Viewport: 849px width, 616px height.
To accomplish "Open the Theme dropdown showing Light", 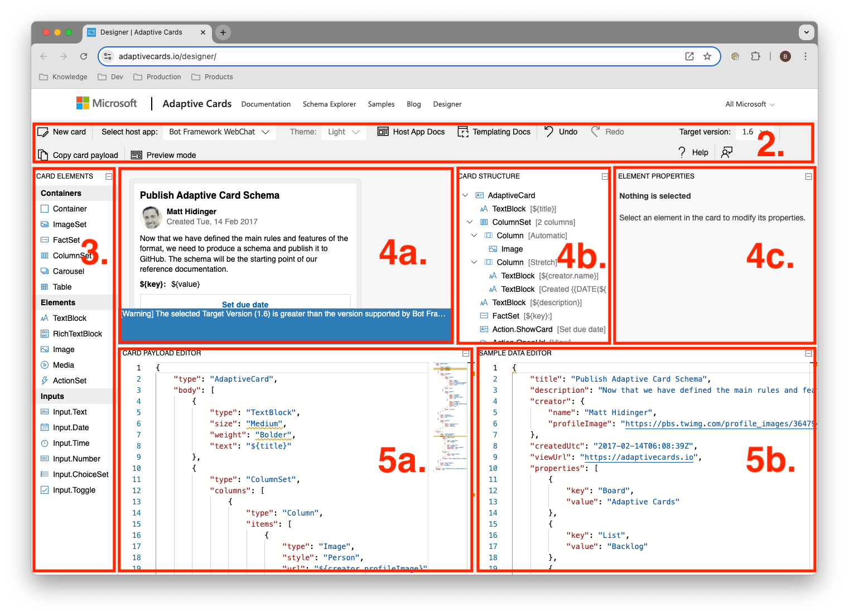I will pyautogui.click(x=344, y=132).
